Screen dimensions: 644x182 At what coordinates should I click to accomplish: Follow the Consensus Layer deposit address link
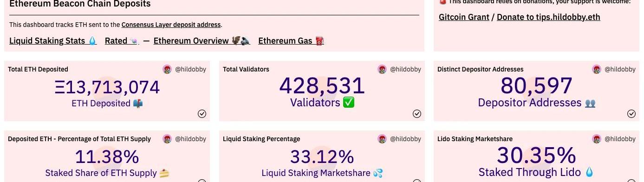point(171,25)
